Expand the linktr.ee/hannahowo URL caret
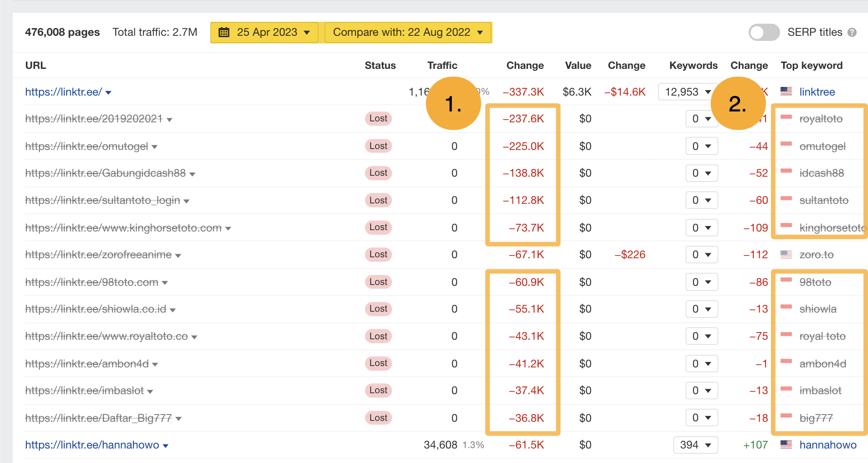Viewport: 868px width, 463px height. 166,445
